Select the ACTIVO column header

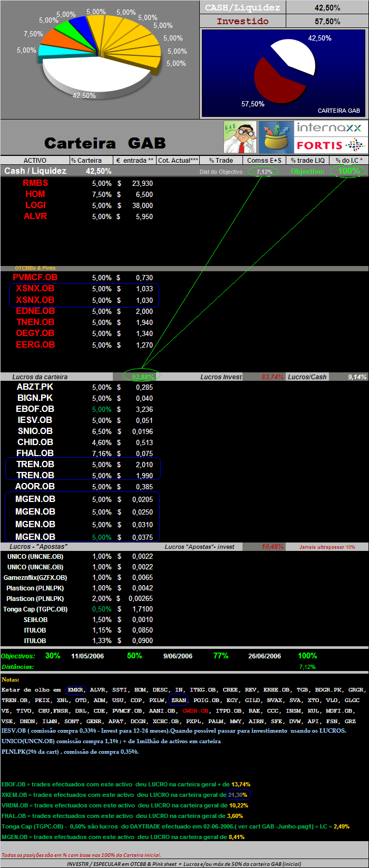click(35, 160)
